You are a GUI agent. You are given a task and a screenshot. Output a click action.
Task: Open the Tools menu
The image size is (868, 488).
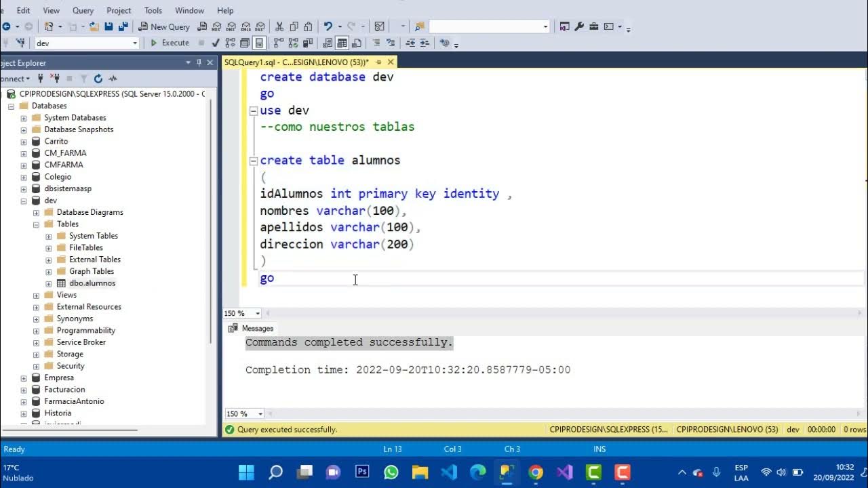click(153, 10)
